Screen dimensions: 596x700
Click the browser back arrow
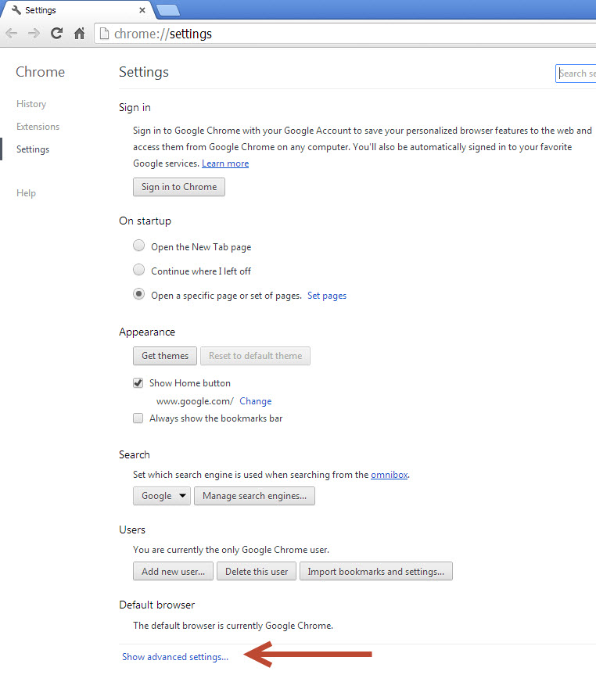(x=12, y=34)
